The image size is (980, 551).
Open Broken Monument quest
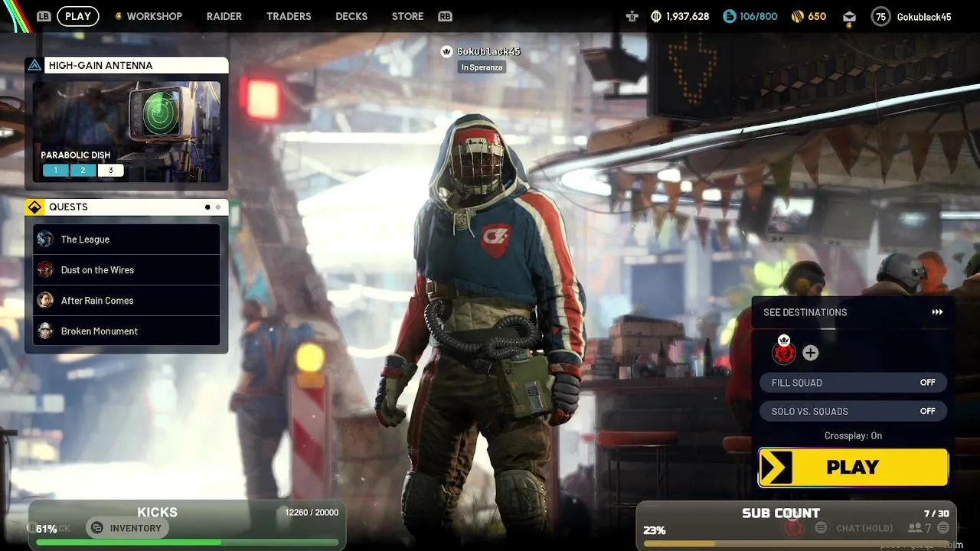(x=126, y=331)
